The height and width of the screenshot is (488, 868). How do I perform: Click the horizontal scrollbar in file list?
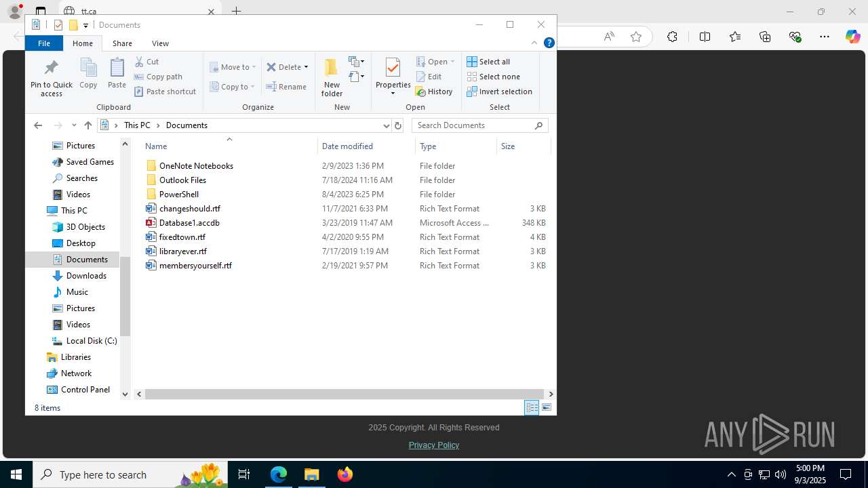pos(344,394)
